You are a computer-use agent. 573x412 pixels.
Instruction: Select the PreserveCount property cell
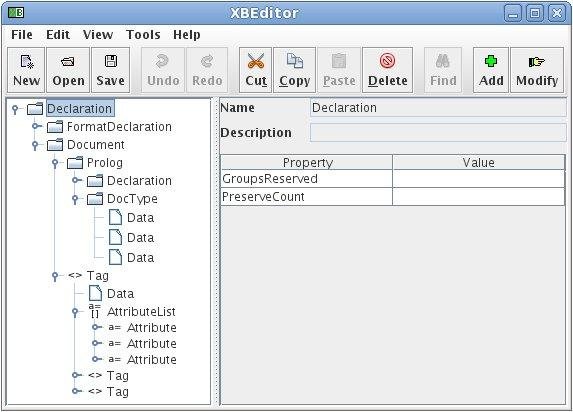click(307, 197)
